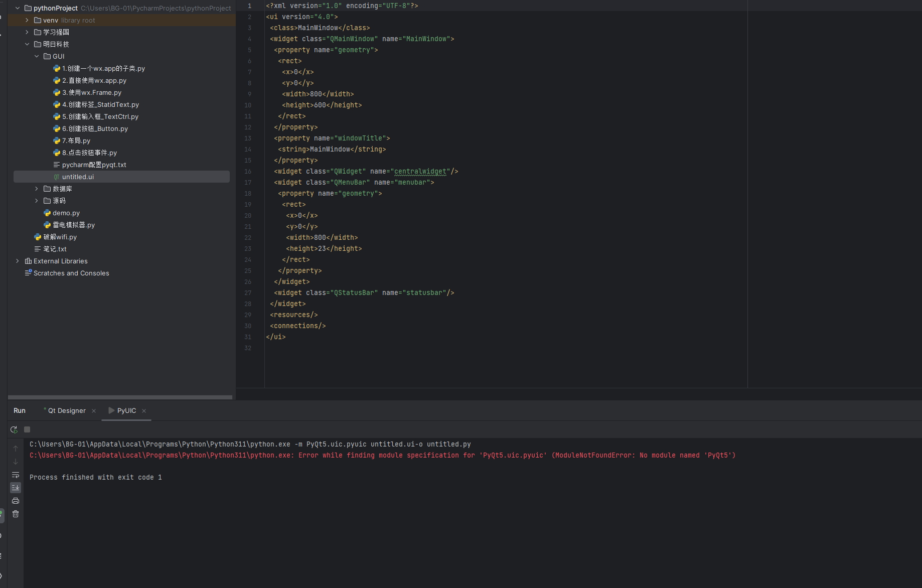Toggle soft-wrap in console output

(16, 475)
